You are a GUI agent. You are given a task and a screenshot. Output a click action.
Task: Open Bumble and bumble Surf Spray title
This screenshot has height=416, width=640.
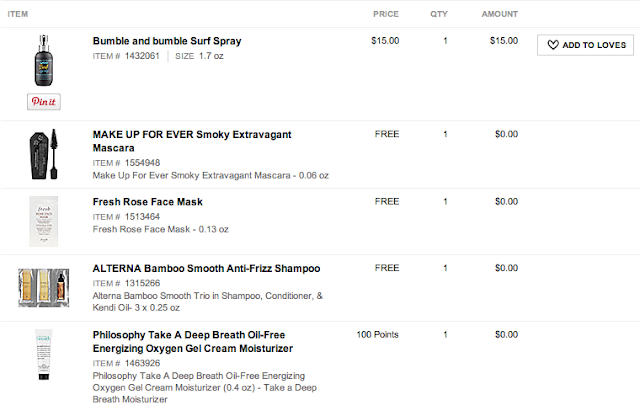click(167, 41)
